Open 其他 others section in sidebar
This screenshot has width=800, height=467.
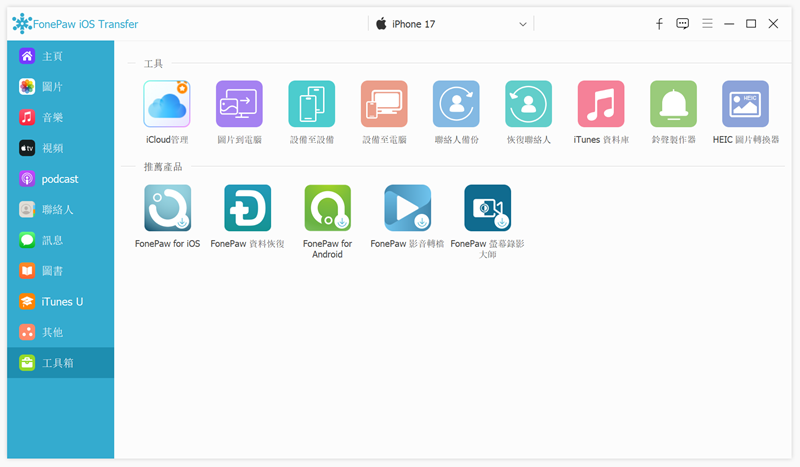61,332
